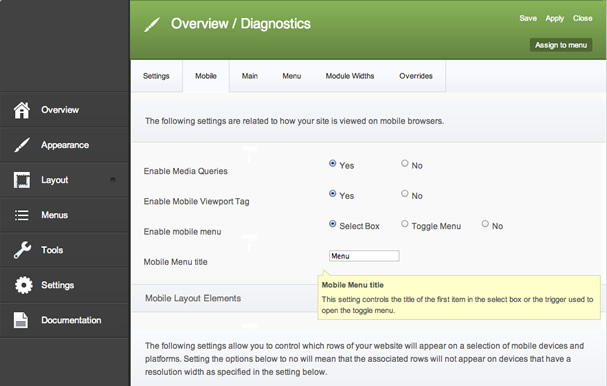Image resolution: width=607 pixels, height=386 pixels.
Task: Switch to the Menu tab
Action: coord(291,76)
